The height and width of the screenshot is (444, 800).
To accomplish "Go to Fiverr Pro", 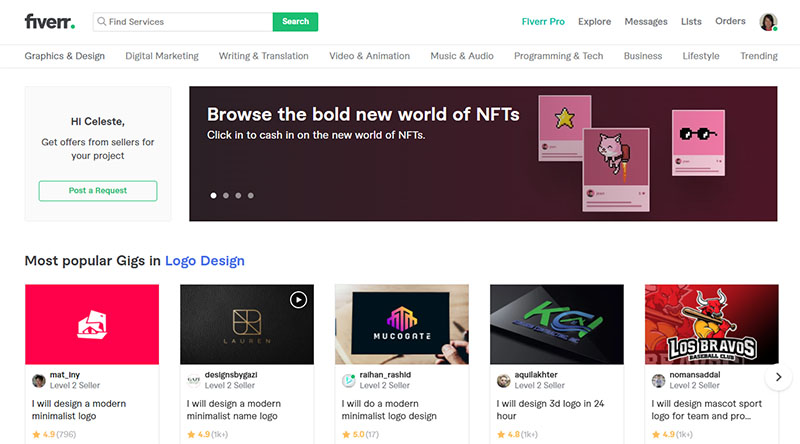I will (543, 21).
